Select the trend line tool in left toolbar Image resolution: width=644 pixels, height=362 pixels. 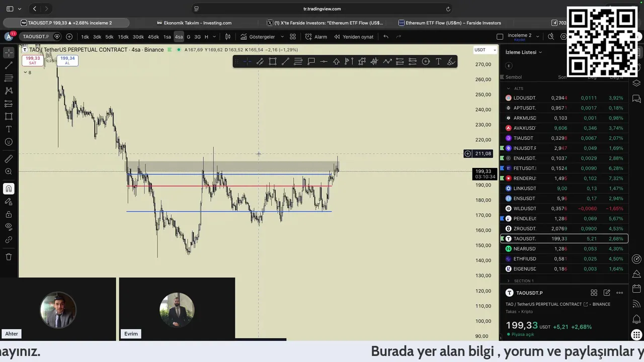point(9,65)
